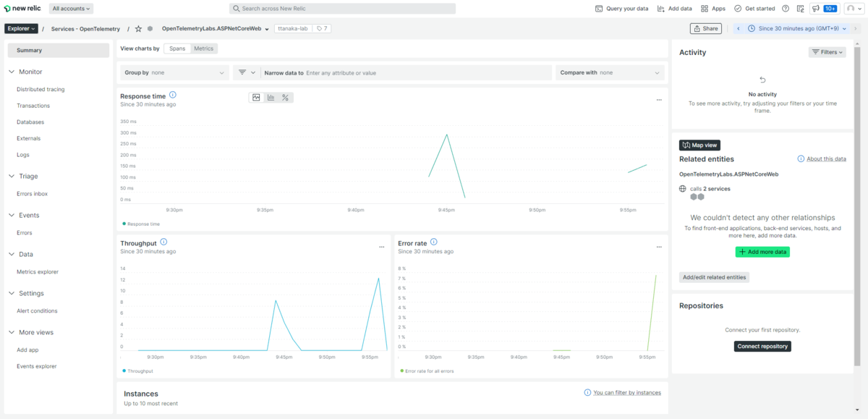
Task: Open the entity name dropdown arrow
Action: click(x=268, y=30)
